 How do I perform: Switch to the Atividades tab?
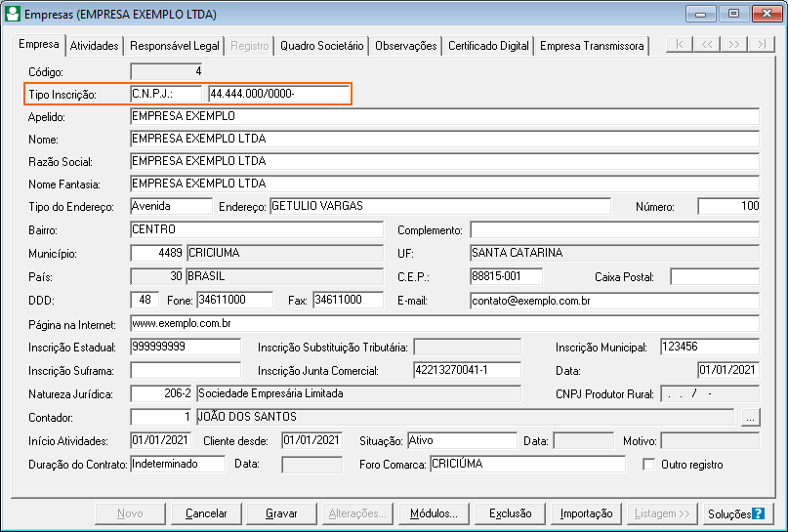(94, 46)
